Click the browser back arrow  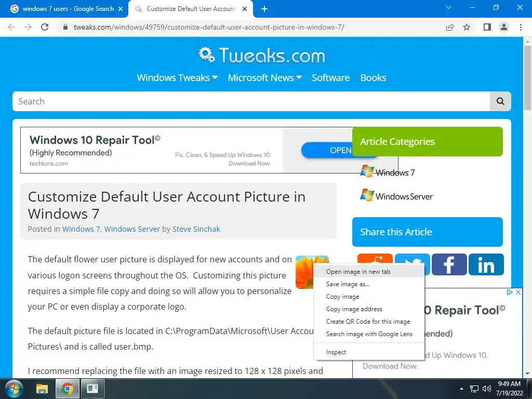[x=11, y=27]
